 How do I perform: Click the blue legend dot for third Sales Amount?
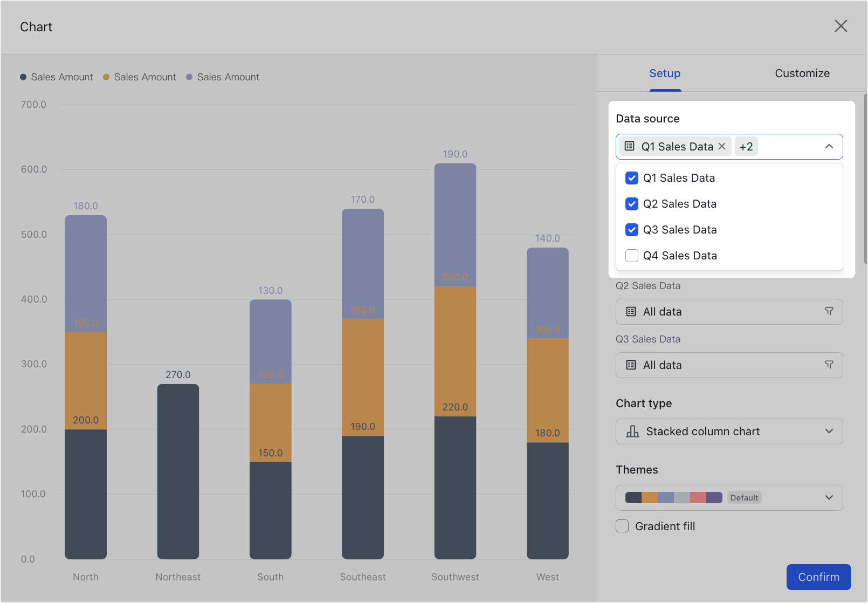coord(189,77)
